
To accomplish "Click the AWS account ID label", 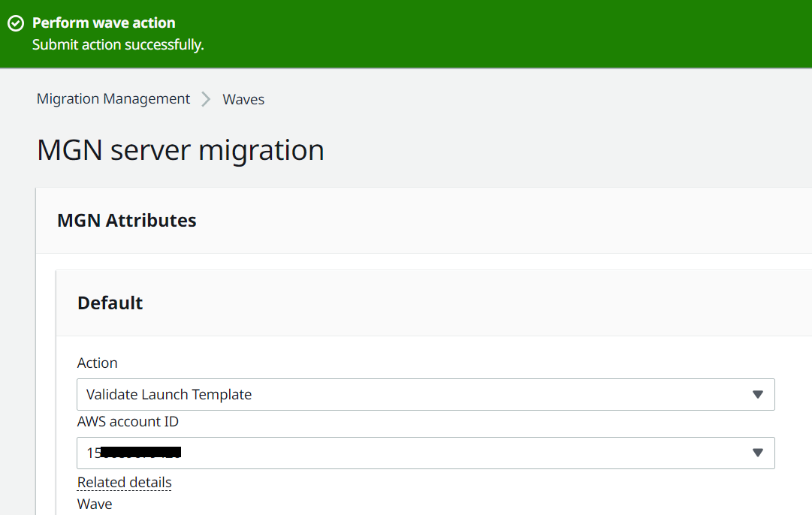I will 128,422.
